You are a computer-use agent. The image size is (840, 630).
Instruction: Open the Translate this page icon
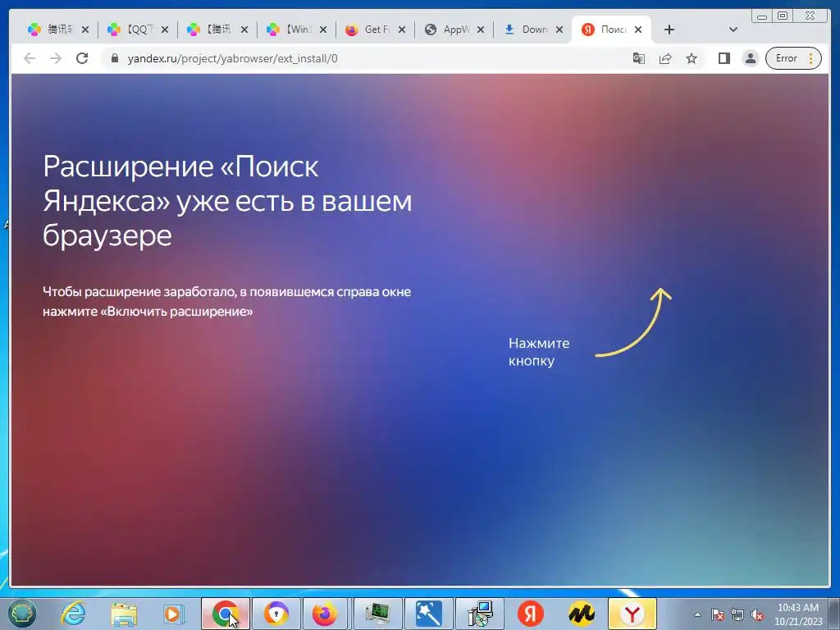coord(638,58)
